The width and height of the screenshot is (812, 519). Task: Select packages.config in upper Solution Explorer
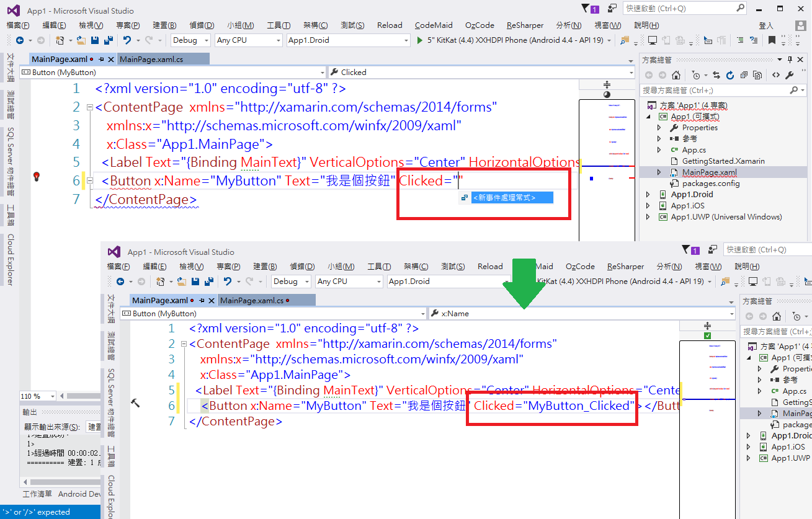711,184
